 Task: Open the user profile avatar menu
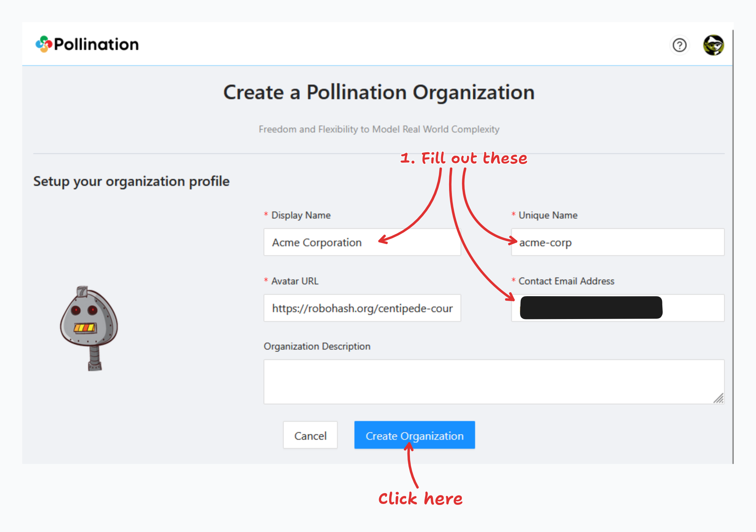pyautogui.click(x=713, y=45)
